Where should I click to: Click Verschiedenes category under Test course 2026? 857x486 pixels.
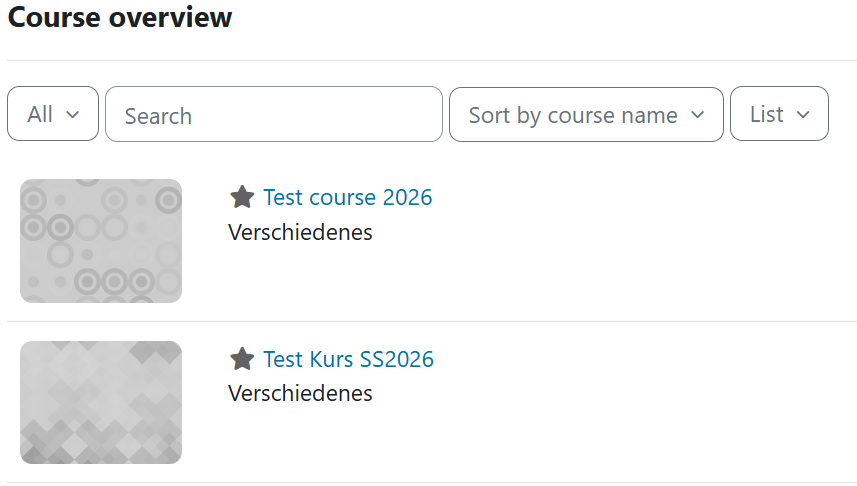pos(300,232)
